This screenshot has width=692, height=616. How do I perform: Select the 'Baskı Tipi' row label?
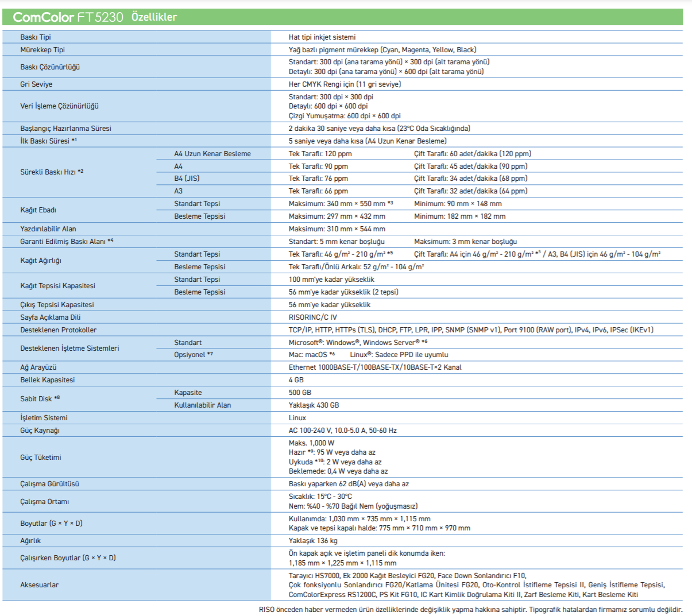coord(36,37)
